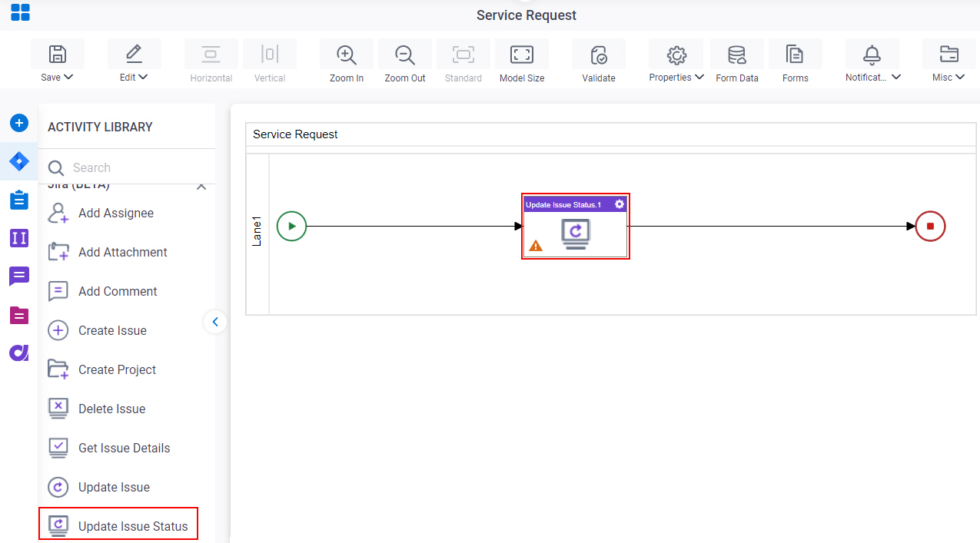Screen dimensions: 980x543
Task: Select the purple chat sidebar icon
Action: tap(19, 276)
